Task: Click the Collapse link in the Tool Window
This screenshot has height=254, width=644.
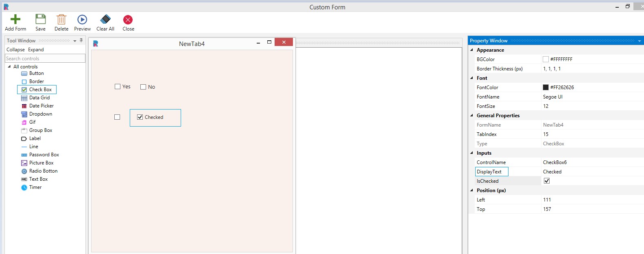Action: click(15, 50)
